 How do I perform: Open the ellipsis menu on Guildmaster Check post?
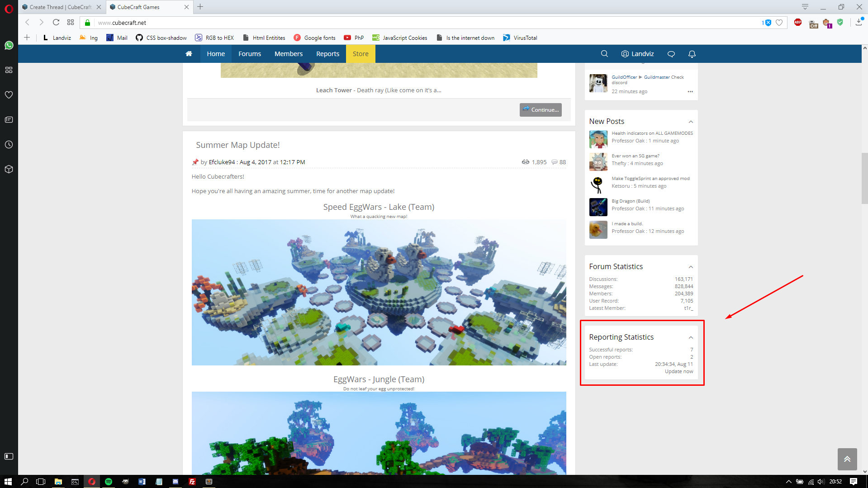click(x=690, y=91)
